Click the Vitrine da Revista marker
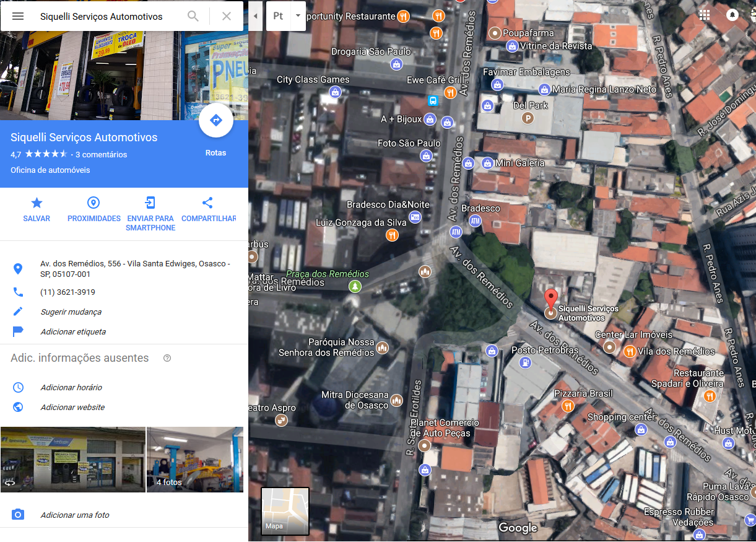Viewport: 756px width, 542px height. coord(512,46)
